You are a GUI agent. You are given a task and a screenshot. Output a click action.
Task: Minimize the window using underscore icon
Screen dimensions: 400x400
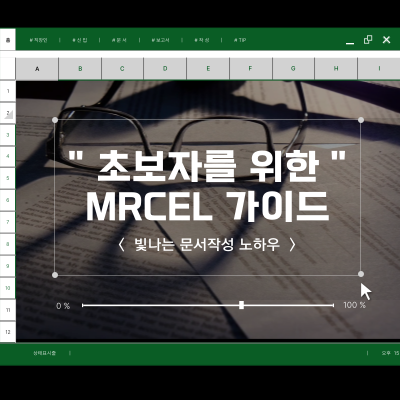point(350,43)
